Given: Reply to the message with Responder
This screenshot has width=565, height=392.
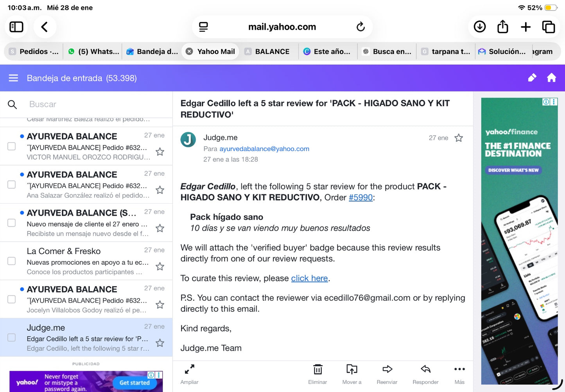Looking at the screenshot, I should tap(425, 374).
